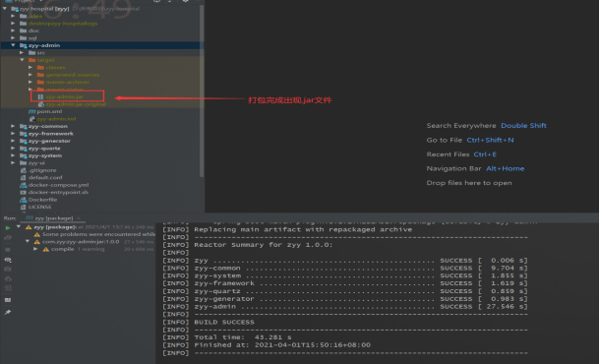Screen dimensions: 600x364
Task: Open the eye view options in Run panel
Action: tap(8, 260)
